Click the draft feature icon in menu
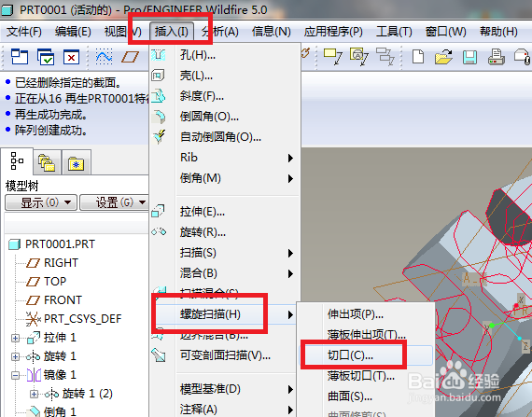 (159, 96)
